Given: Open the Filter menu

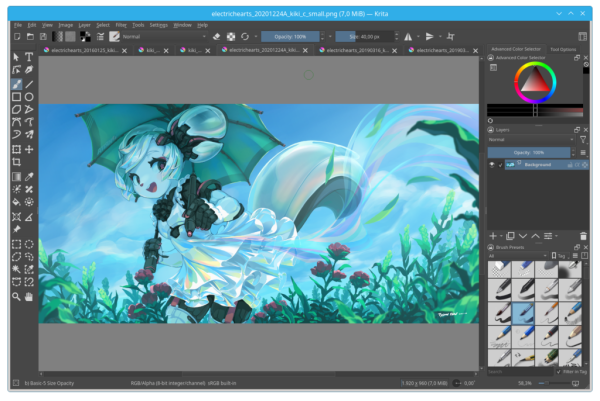Looking at the screenshot, I should (121, 25).
